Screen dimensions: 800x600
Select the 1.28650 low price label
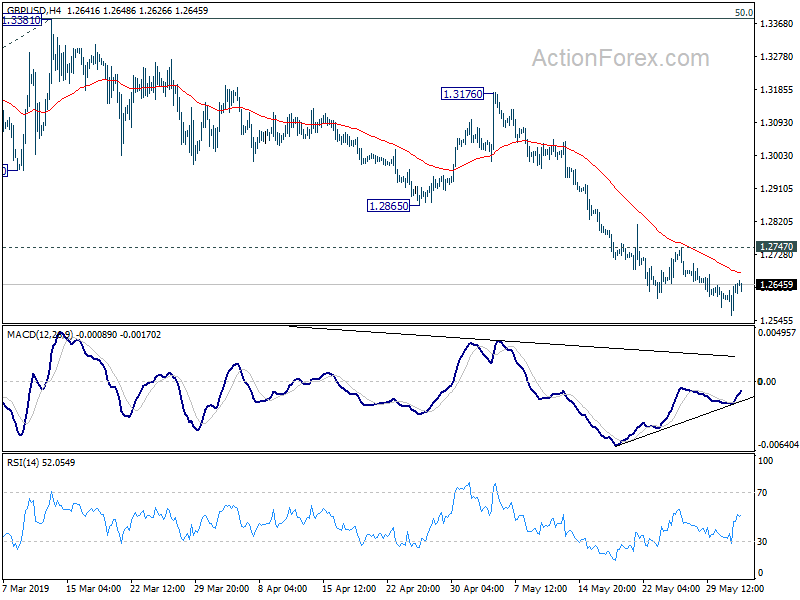(x=389, y=206)
